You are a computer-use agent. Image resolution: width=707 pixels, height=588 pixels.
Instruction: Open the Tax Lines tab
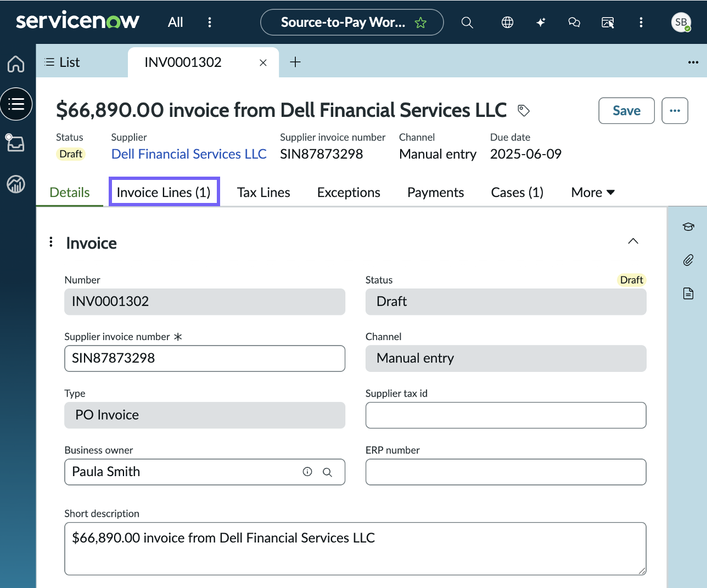tap(263, 193)
